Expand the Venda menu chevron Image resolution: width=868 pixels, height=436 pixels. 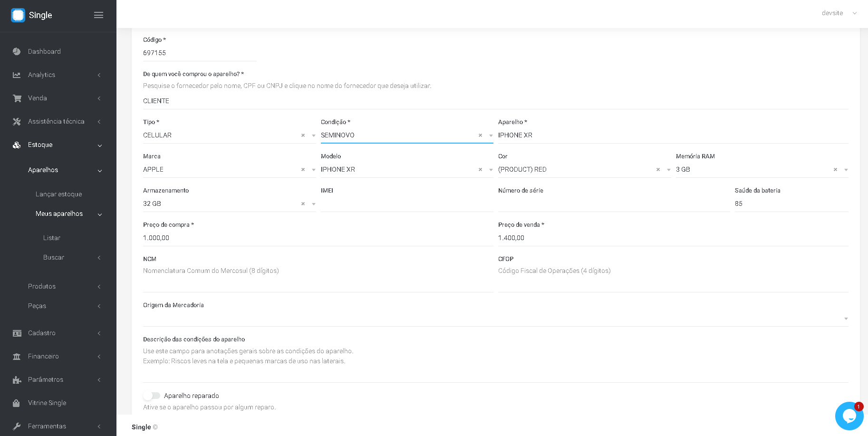(x=99, y=98)
